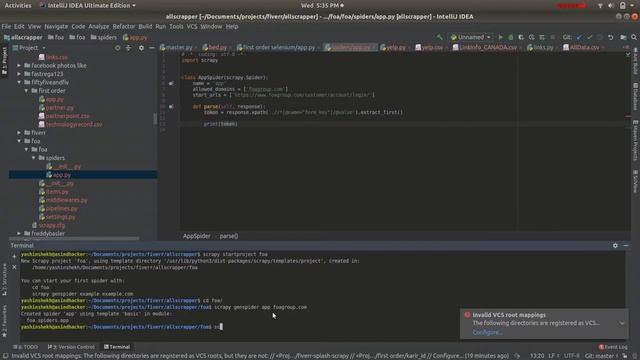The image size is (640, 360).
Task: Switch to the LinkInfo_CANADA.csv editor tab
Action: pyautogui.click(x=484, y=48)
